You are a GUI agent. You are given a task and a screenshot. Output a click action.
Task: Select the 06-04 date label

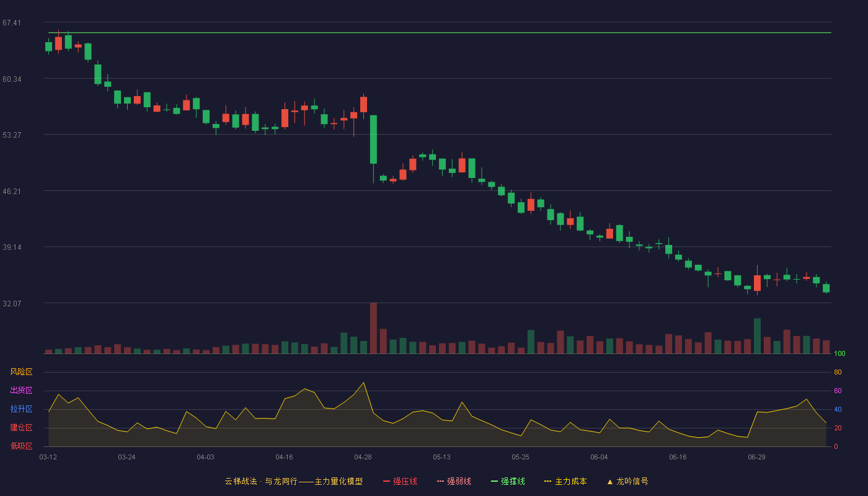coord(600,457)
